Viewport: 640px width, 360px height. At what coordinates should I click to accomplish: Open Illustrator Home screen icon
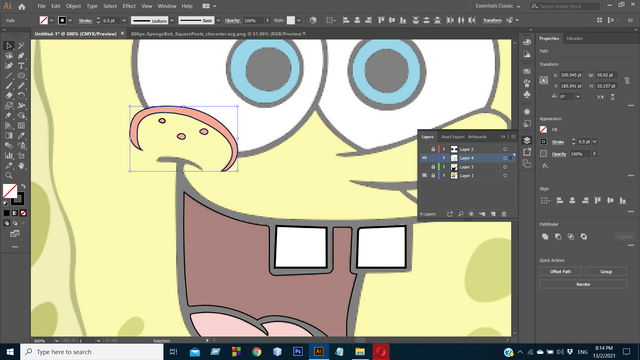click(22, 6)
